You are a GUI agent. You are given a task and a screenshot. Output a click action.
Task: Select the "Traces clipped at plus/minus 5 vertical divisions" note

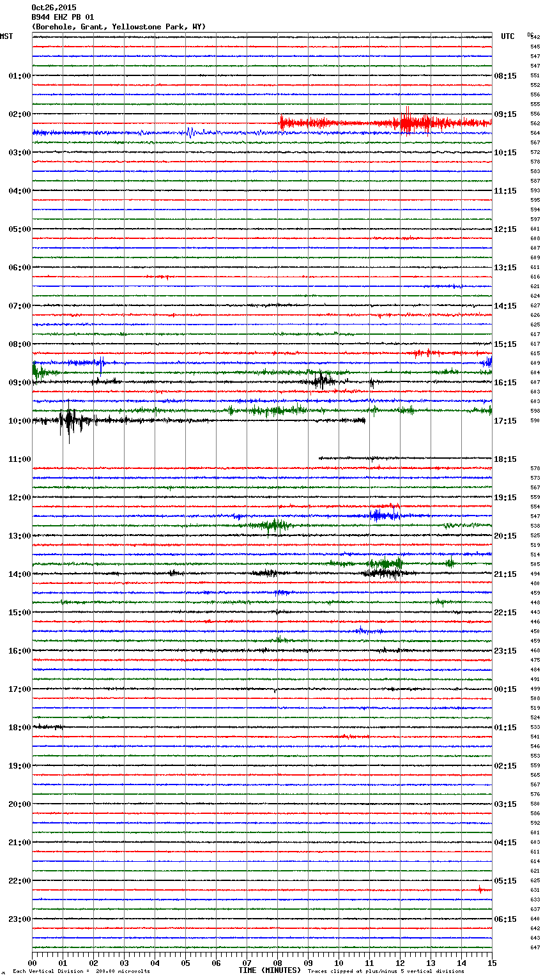coord(386,971)
